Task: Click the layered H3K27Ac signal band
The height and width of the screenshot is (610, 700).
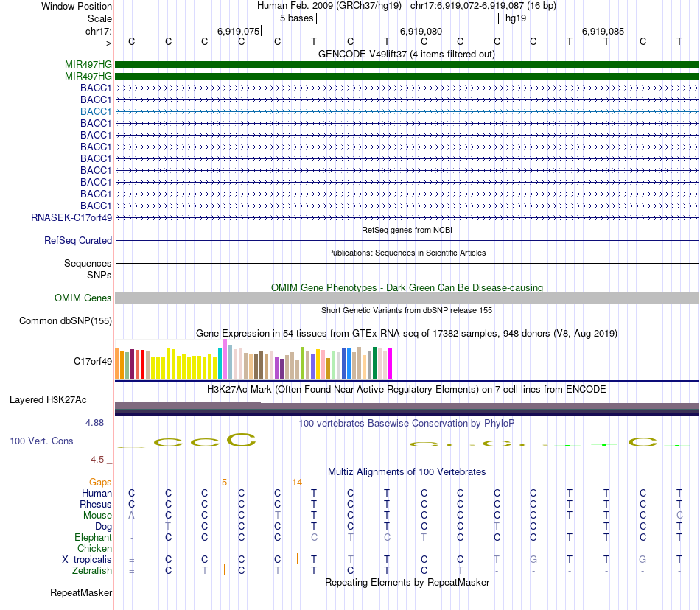Action: point(407,409)
